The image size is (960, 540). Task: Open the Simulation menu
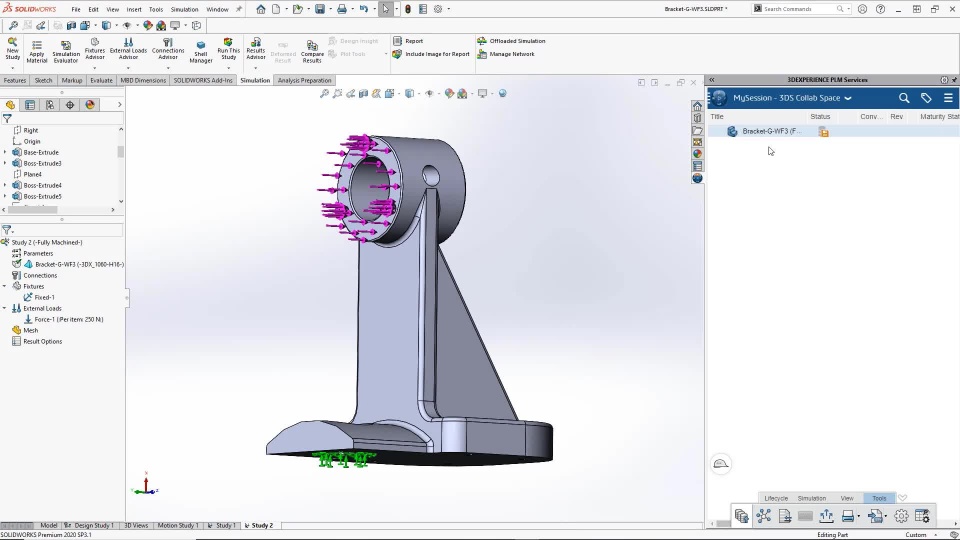click(x=184, y=9)
